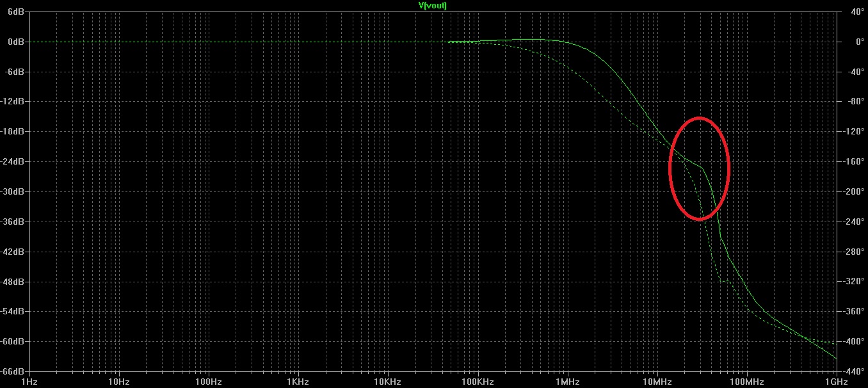868x388 pixels.
Task: Click the -440° phase axis label
Action: [x=853, y=371]
